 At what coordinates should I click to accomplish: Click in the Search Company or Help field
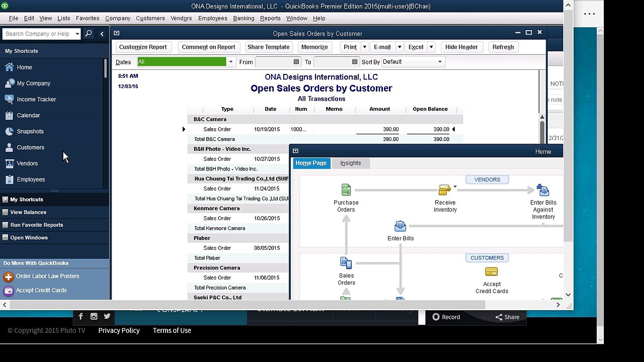tap(38, 34)
